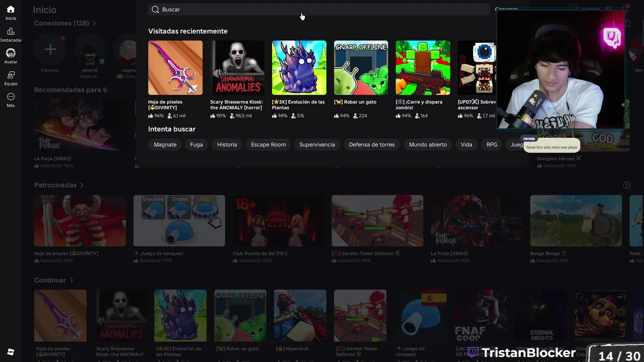Click the 'Intenta buscar' heading
Viewport: 644px width, 362px height.
pos(172,129)
